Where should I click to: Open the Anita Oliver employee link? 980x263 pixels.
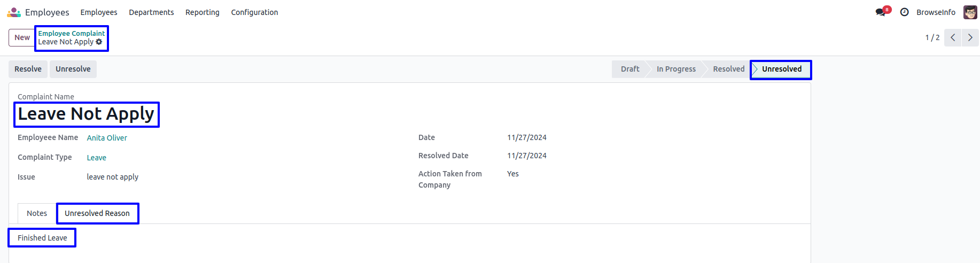pos(107,138)
